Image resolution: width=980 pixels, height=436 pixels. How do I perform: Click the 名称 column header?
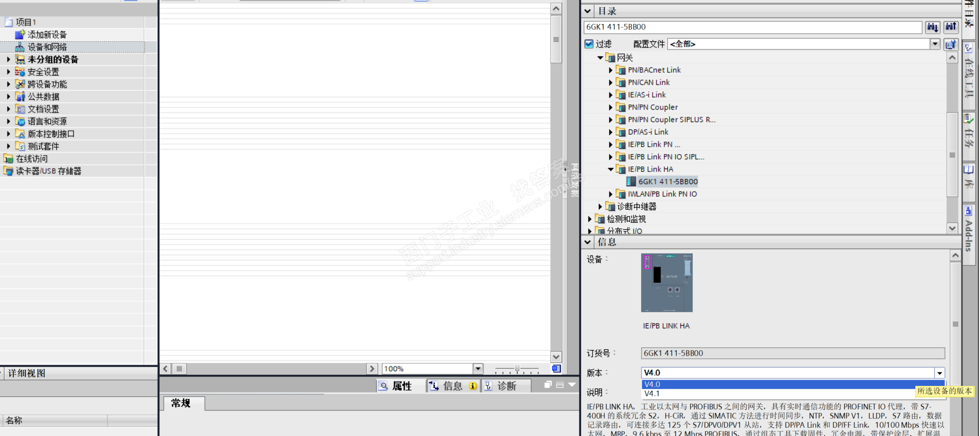[54, 420]
